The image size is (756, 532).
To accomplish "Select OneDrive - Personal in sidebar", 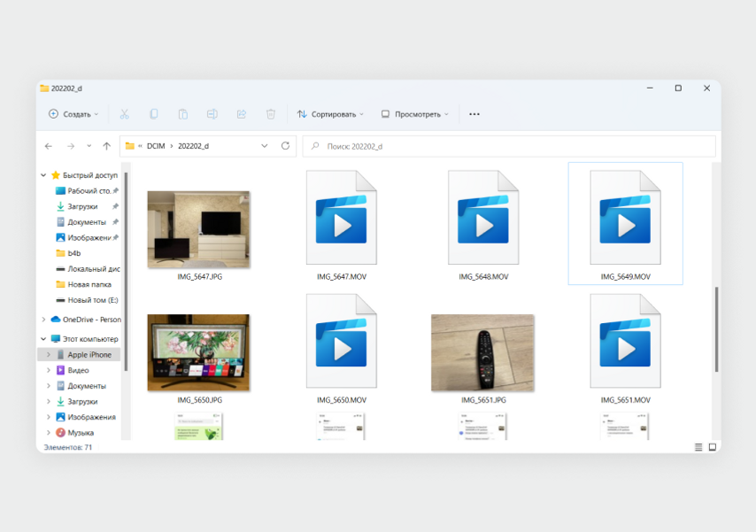I will (x=86, y=320).
